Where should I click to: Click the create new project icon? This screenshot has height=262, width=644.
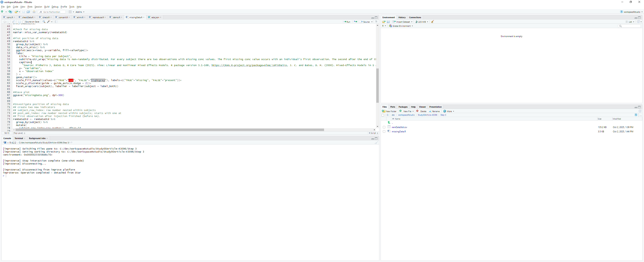point(10,12)
